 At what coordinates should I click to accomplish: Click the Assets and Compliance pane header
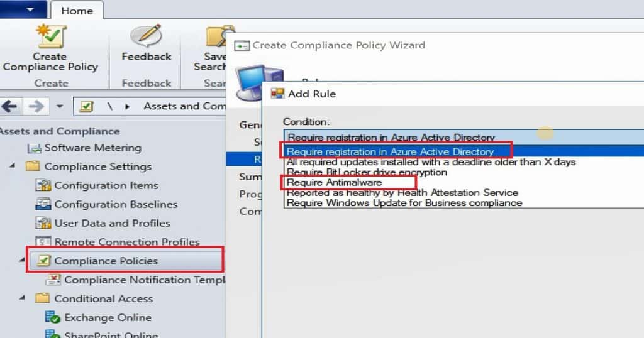60,131
